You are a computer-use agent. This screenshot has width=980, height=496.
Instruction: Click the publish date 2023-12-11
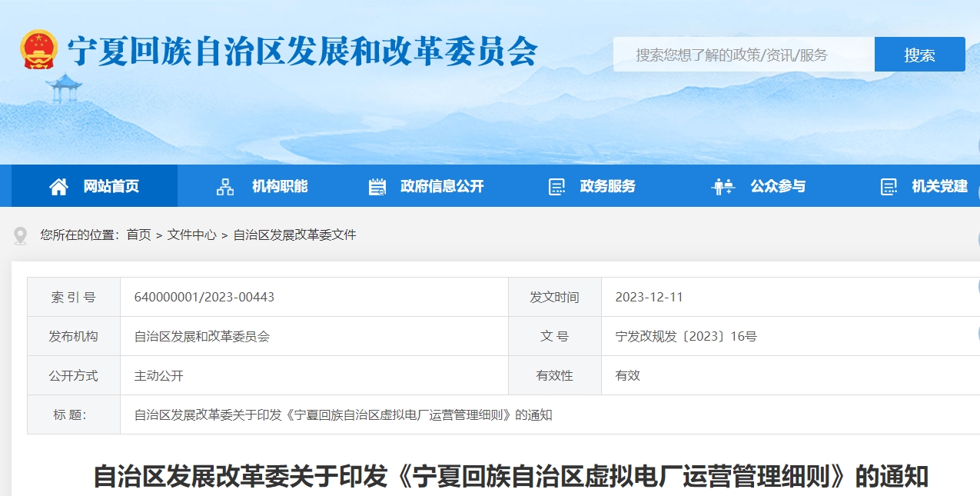pos(649,297)
